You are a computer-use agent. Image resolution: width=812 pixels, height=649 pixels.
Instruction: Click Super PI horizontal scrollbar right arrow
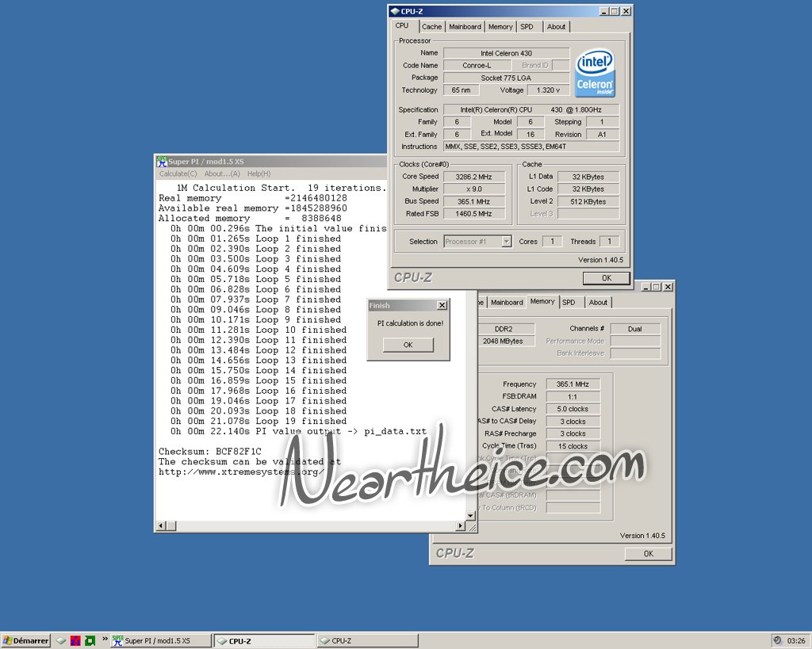pyautogui.click(x=461, y=526)
